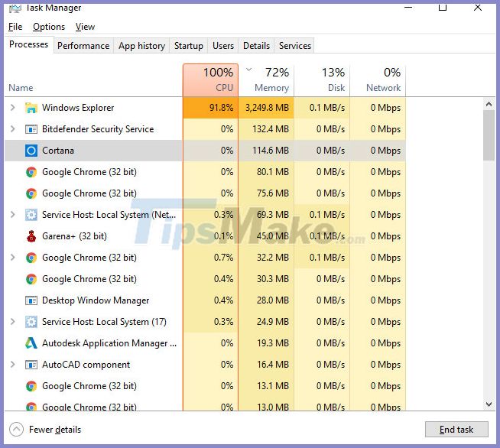Click the Chrome icon in the 80.1 MB row
This screenshot has width=500, height=448.
31,172
